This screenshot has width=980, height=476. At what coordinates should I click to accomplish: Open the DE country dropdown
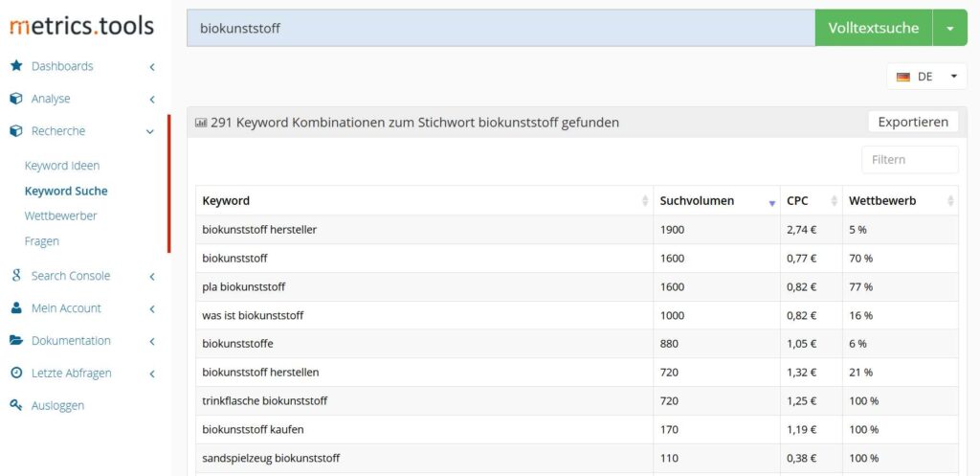pyautogui.click(x=926, y=77)
